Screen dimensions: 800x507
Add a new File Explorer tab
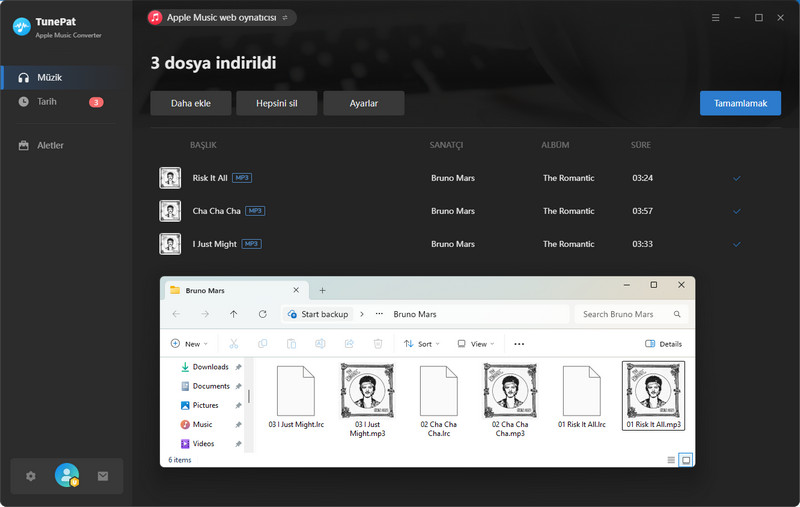[322, 290]
